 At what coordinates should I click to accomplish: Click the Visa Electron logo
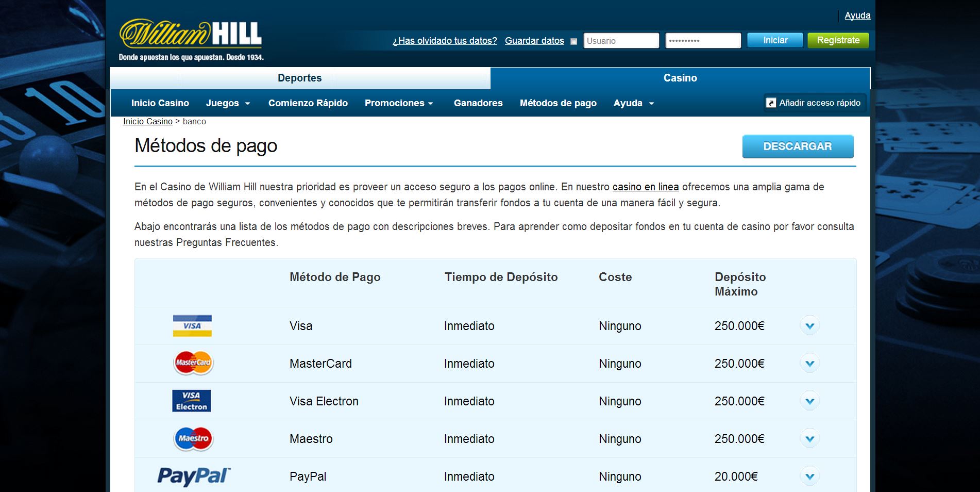[192, 401]
